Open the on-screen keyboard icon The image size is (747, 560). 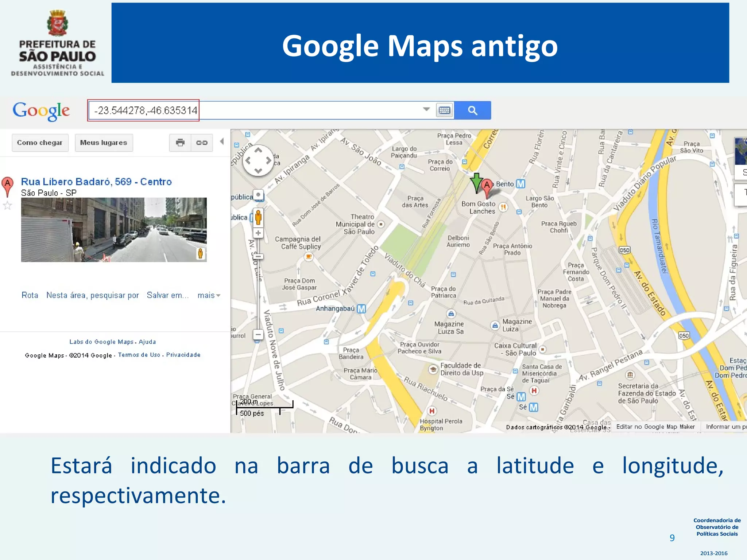pos(445,110)
